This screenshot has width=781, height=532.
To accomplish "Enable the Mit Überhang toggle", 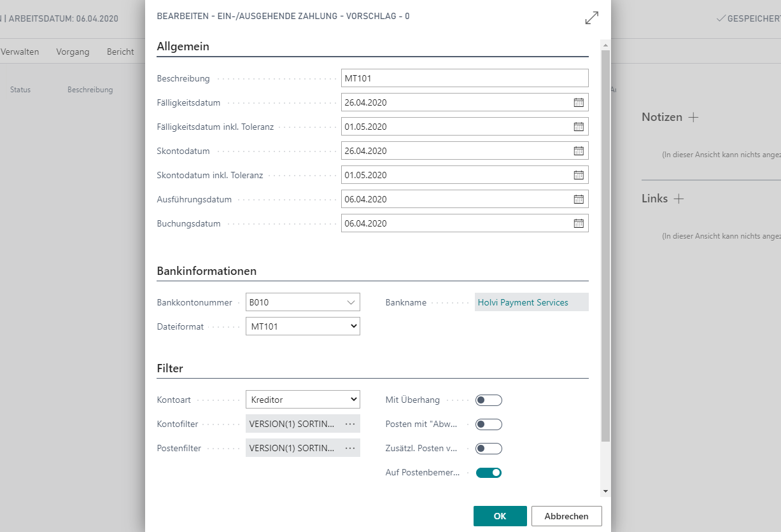I will 488,400.
